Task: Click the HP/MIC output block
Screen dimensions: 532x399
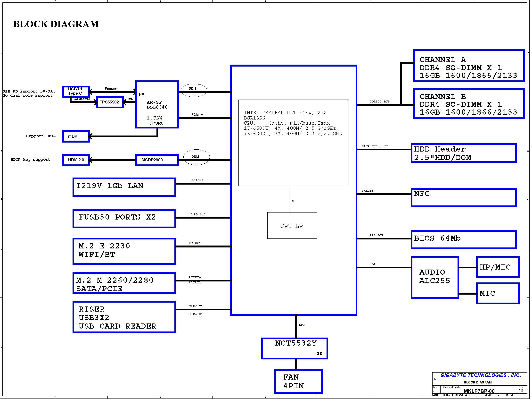Action: (498, 267)
